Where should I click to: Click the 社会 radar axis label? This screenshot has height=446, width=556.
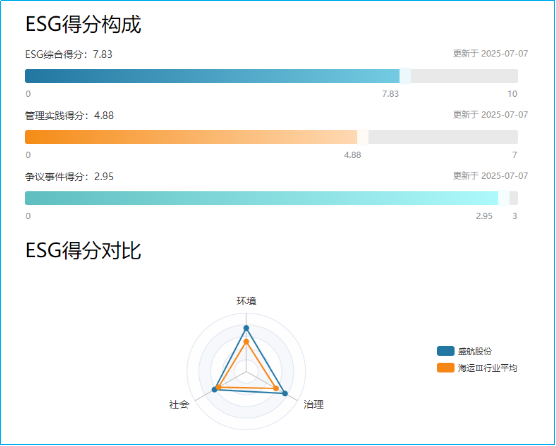tap(179, 405)
